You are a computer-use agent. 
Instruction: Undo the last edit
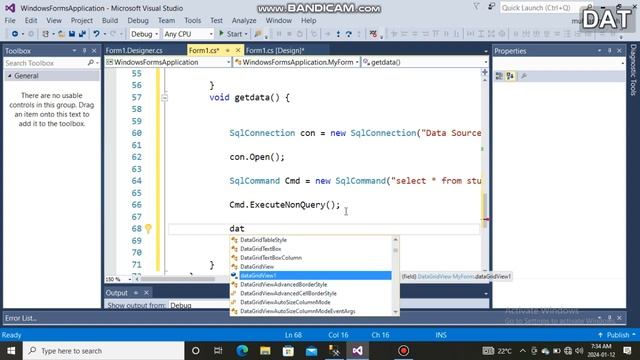click(x=96, y=34)
